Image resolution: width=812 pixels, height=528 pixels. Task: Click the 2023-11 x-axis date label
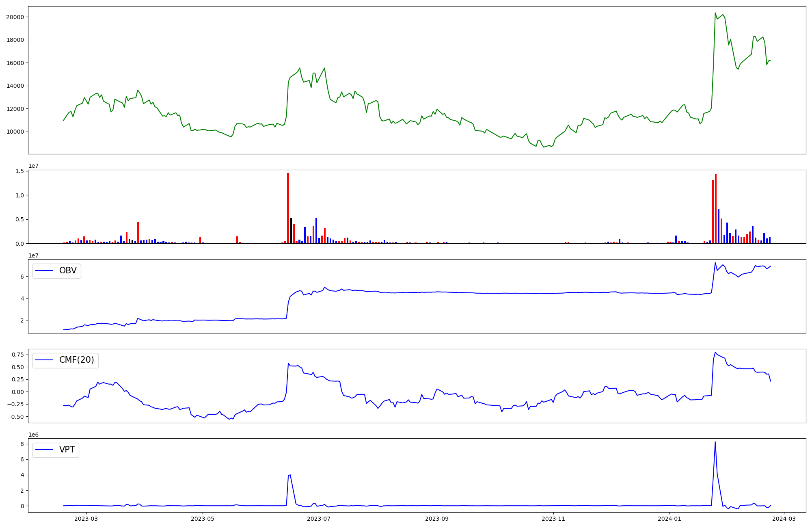[553, 519]
